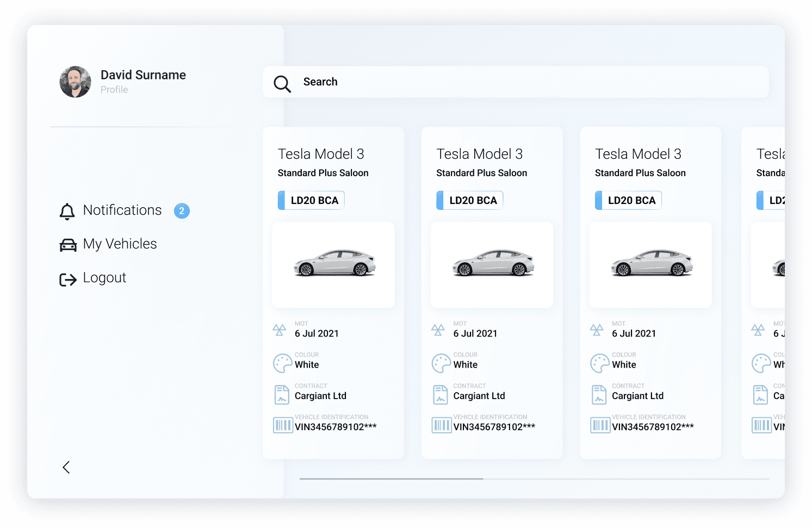This screenshot has width=812, height=528.
Task: Click the contract document icon in the second vehicle card
Action: tap(441, 395)
